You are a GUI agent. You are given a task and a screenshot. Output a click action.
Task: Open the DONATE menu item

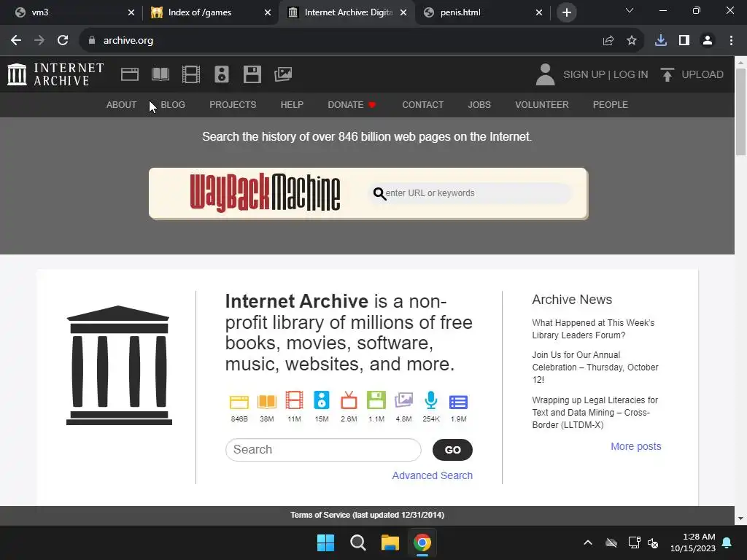point(352,105)
